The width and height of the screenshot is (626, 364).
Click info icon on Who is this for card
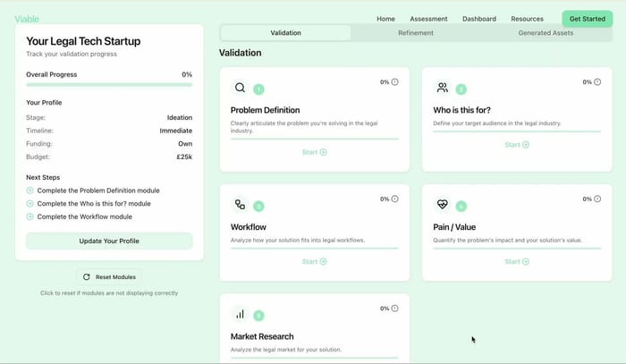597,82
